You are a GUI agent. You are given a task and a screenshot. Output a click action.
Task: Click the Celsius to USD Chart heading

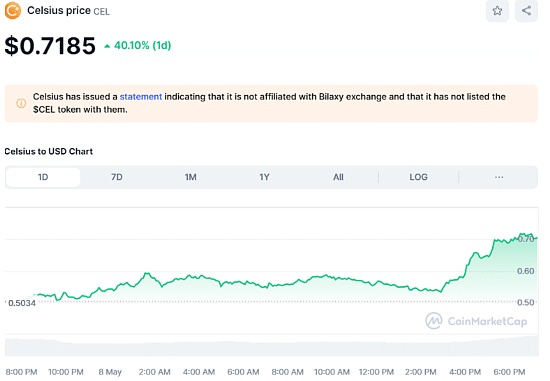(x=48, y=152)
